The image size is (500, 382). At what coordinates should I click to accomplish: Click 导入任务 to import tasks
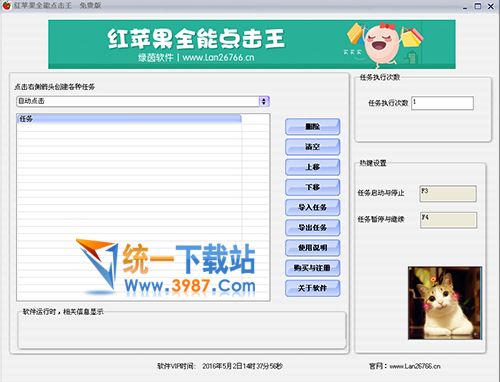(313, 207)
